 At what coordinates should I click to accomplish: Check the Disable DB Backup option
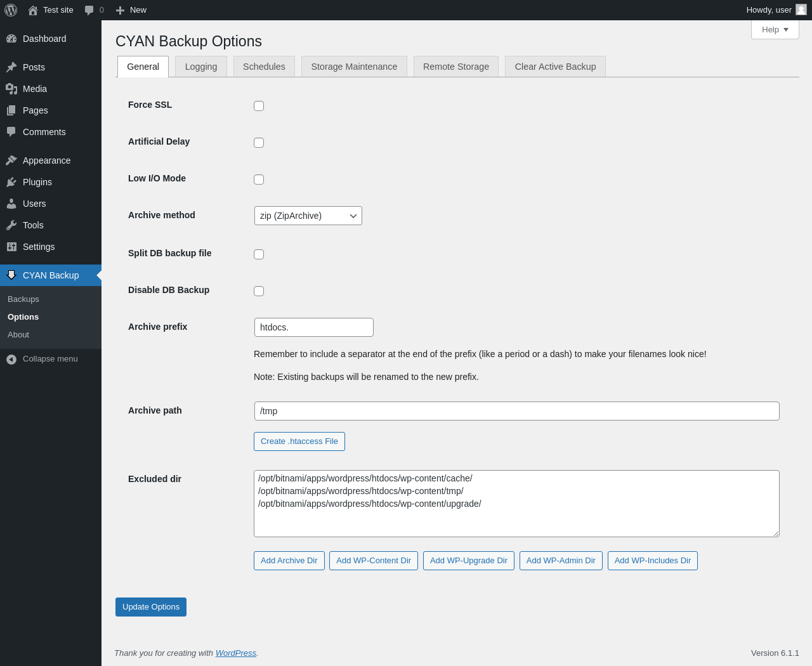point(259,291)
